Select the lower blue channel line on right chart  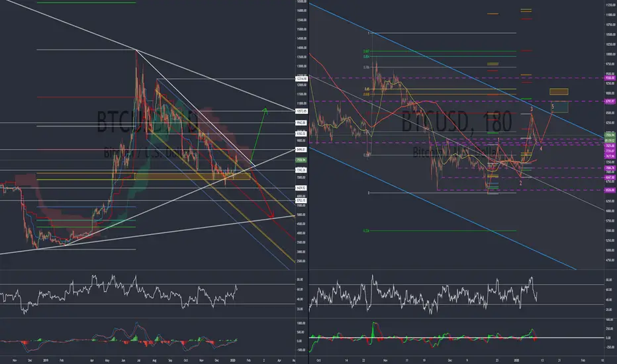(443, 208)
